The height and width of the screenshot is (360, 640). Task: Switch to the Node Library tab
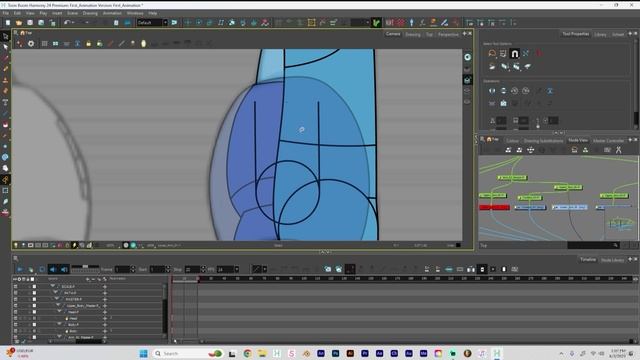click(x=612, y=260)
